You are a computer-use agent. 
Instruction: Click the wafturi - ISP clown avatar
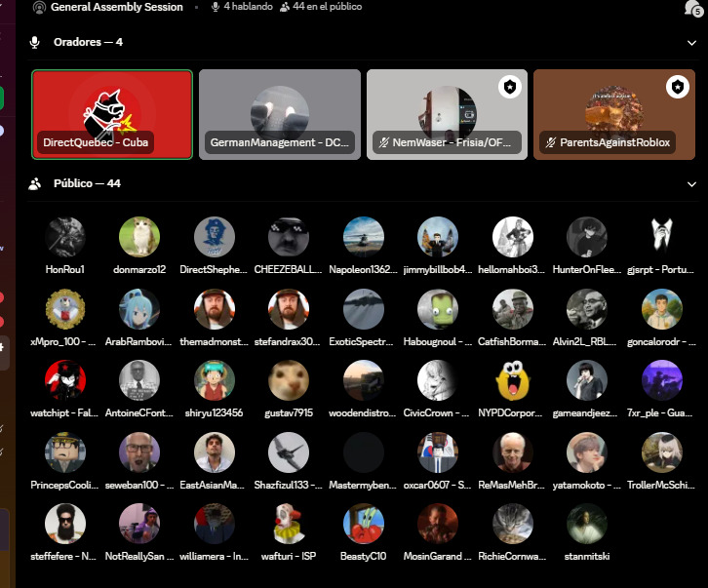289,524
